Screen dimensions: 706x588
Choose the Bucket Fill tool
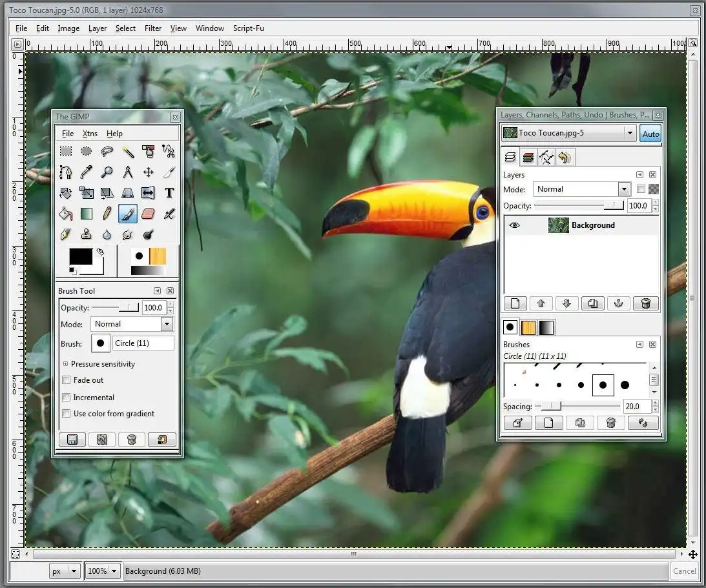pos(66,214)
